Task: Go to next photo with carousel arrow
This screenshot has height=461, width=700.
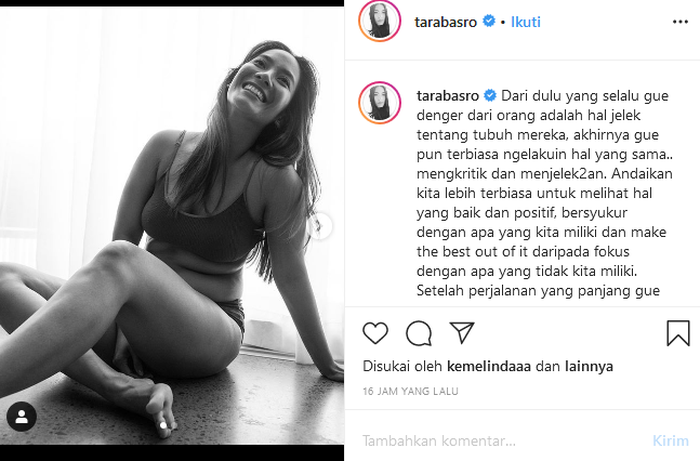Action: point(320,226)
